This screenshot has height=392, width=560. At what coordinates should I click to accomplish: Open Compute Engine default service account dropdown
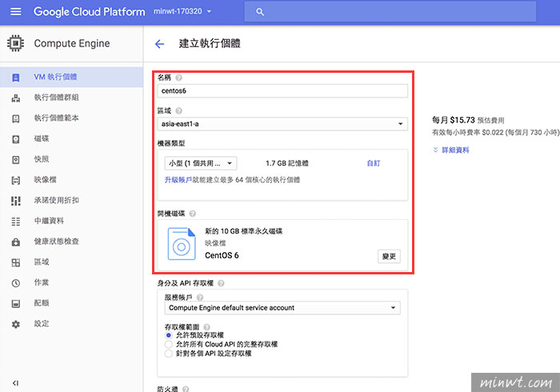point(282,308)
